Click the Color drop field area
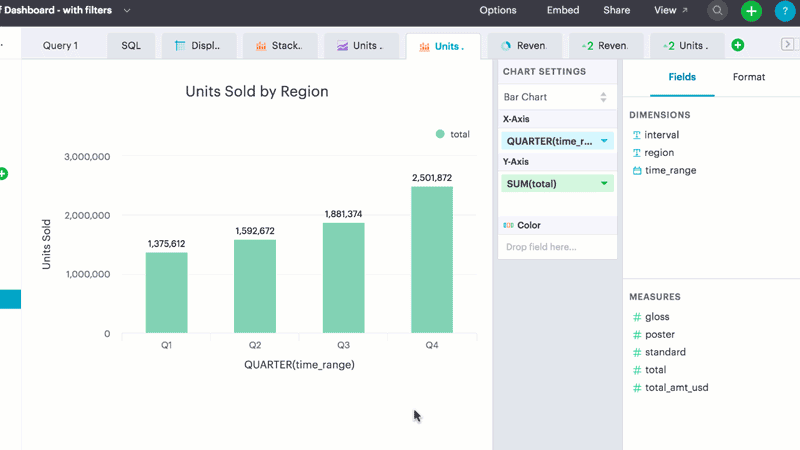 pyautogui.click(x=557, y=247)
